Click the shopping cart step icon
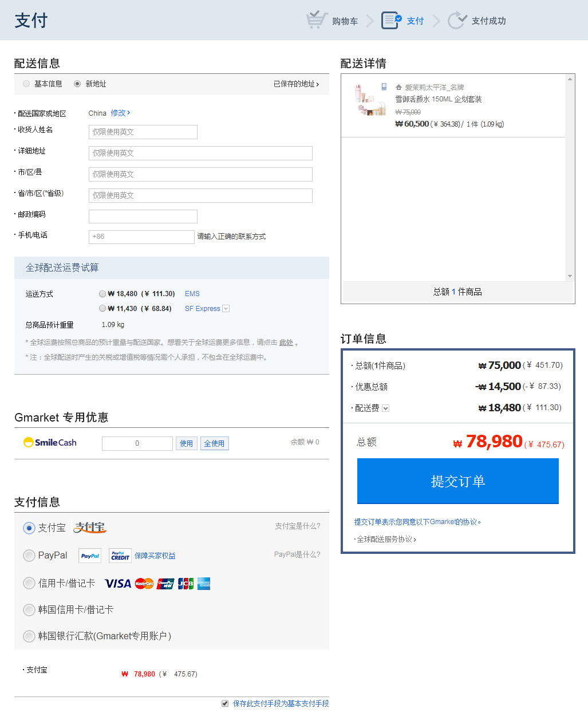This screenshot has width=588, height=720. [317, 20]
